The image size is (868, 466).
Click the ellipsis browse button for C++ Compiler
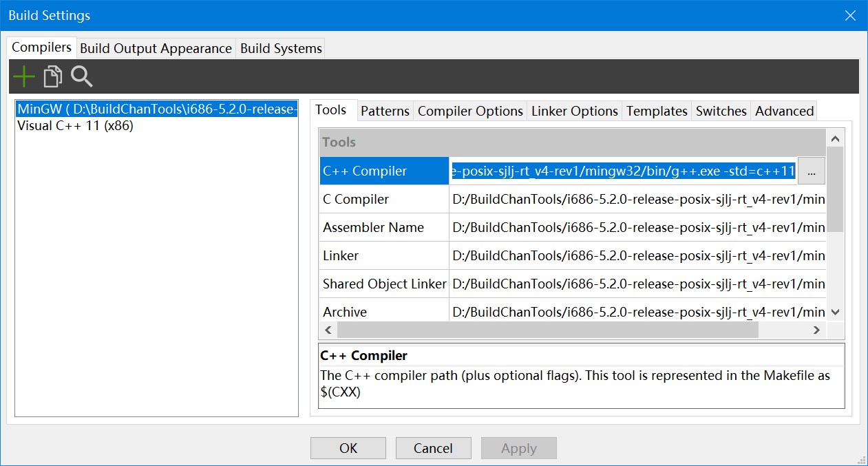[x=811, y=171]
